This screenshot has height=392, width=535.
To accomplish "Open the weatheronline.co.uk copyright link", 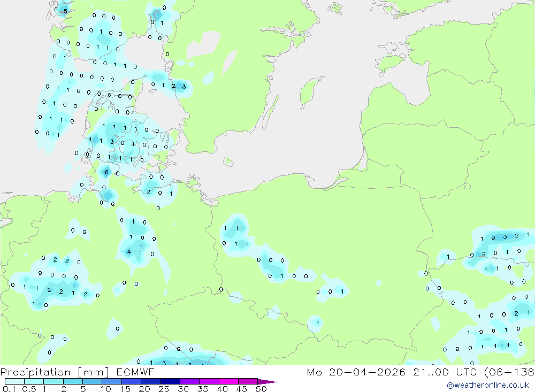I will click(x=488, y=385).
